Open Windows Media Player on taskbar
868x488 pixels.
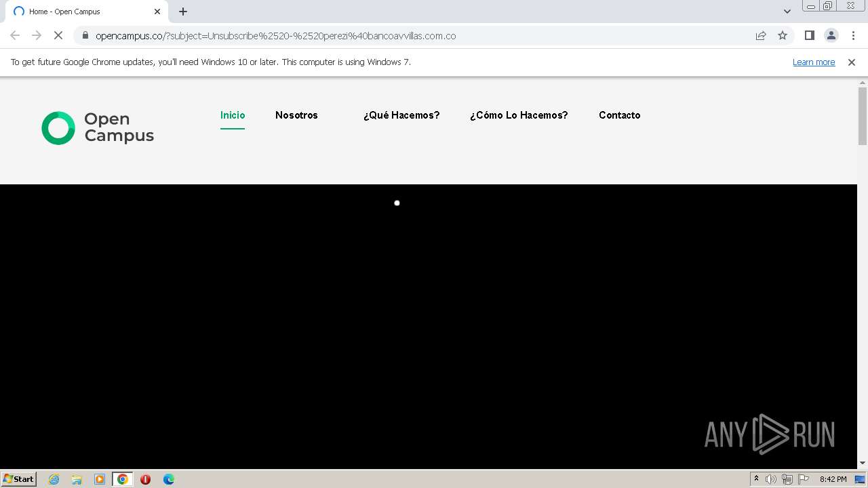pos(100,479)
